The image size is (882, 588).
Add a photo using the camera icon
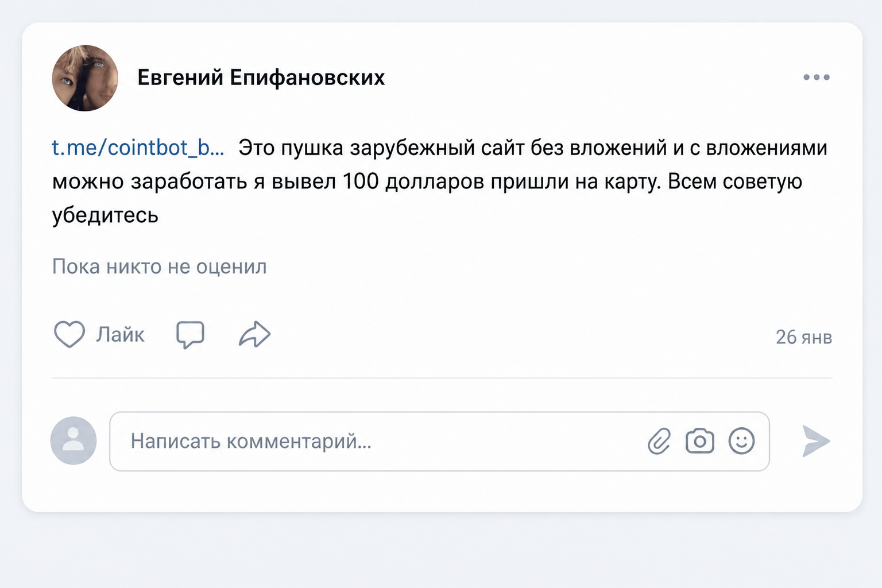[700, 441]
